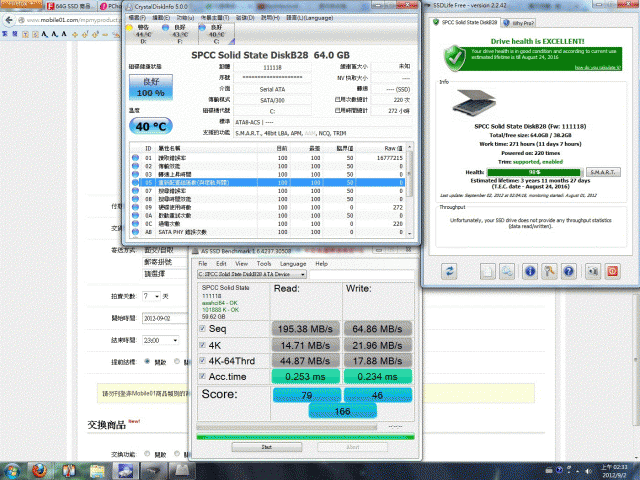Click the status circle of attribute 0C row
The width and height of the screenshot is (640, 480).
pyautogui.click(x=135, y=223)
